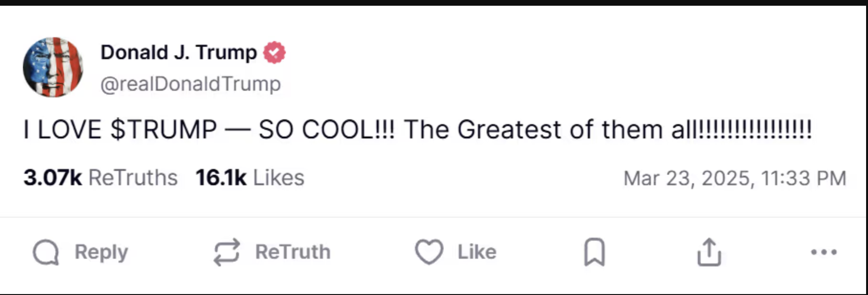Click the red verified badge
This screenshot has height=295, width=868.
point(274,53)
